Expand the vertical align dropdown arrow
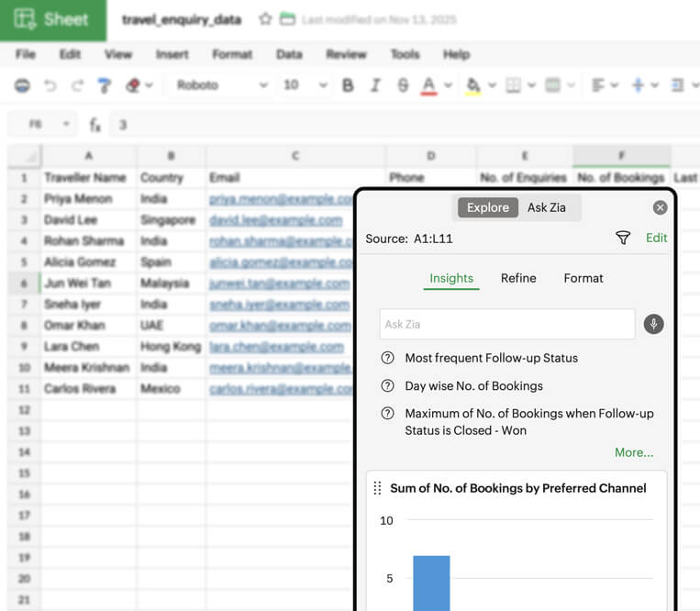 [x=654, y=84]
